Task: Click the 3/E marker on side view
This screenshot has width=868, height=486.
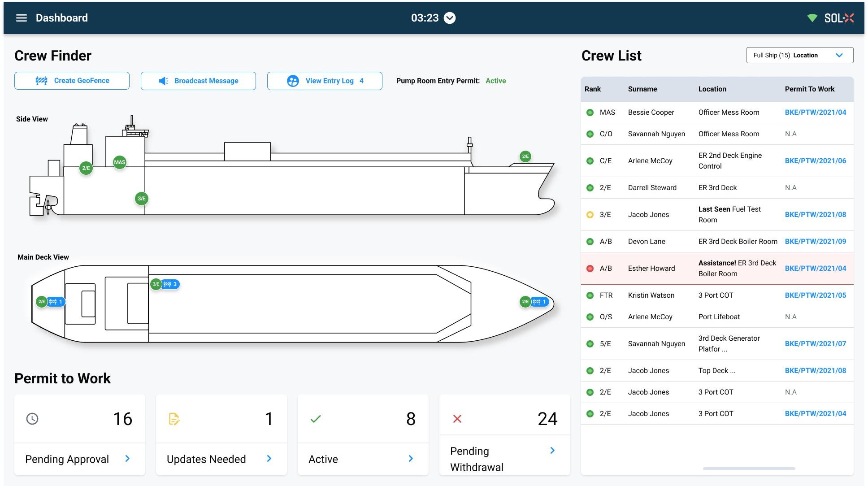Action: pyautogui.click(x=142, y=199)
